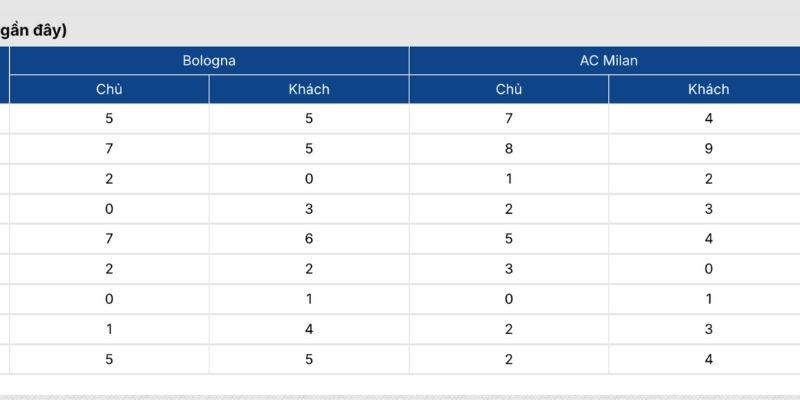The image size is (800, 400).
Task: Click value 1 in Bologna Khách column
Action: (309, 299)
